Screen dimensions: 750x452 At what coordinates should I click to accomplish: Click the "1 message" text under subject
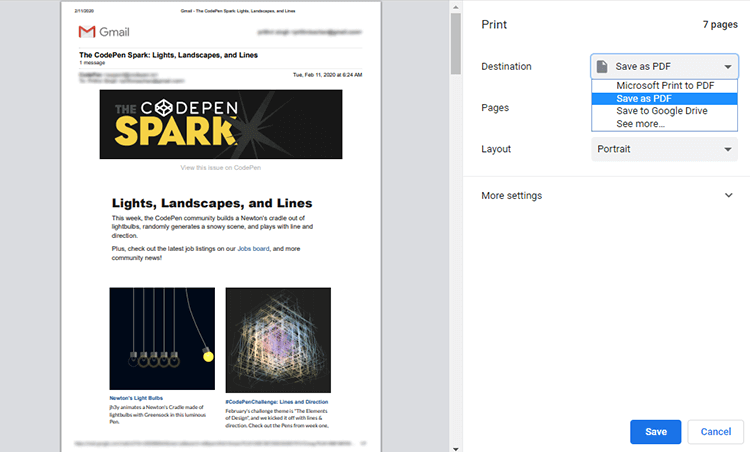pos(92,63)
